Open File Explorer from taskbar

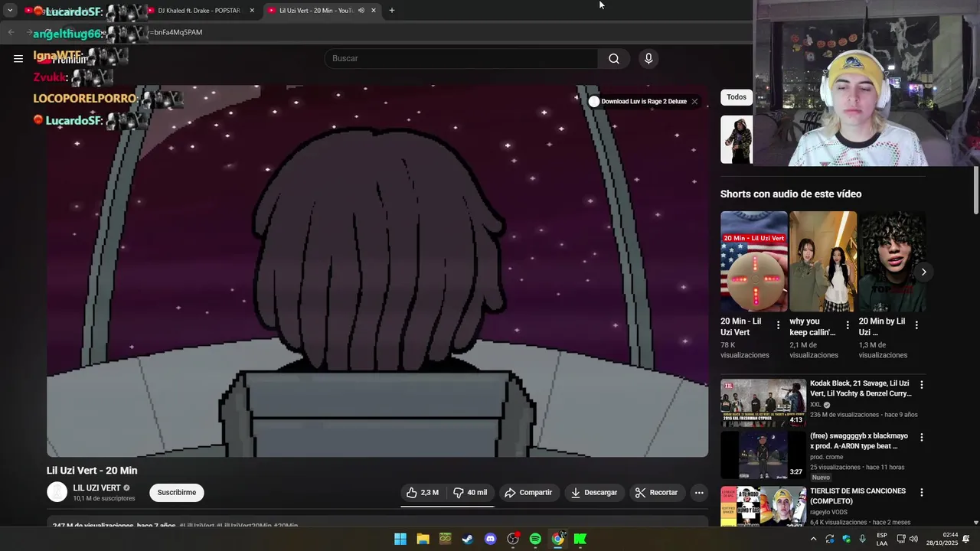pyautogui.click(x=423, y=539)
